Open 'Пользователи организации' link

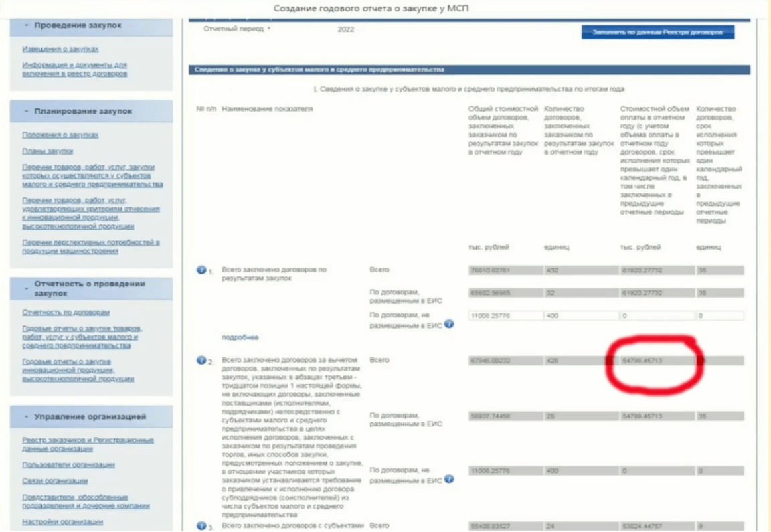(x=68, y=465)
